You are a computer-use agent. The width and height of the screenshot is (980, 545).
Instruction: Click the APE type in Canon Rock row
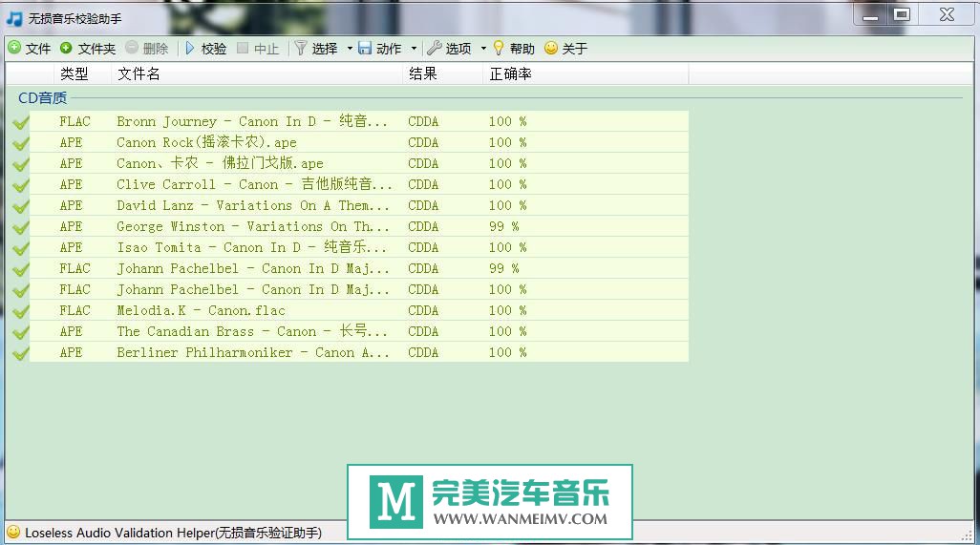coord(72,142)
